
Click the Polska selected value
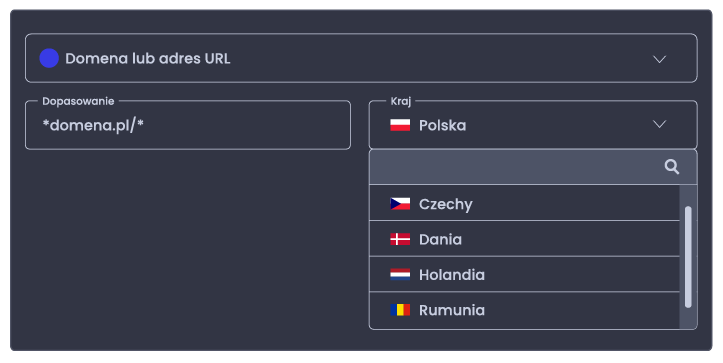(x=442, y=125)
